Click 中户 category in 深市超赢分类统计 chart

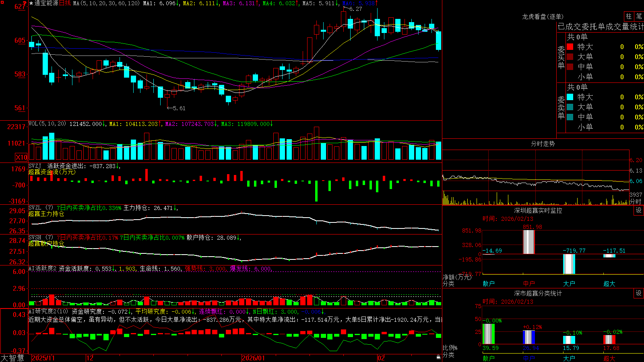529,358
